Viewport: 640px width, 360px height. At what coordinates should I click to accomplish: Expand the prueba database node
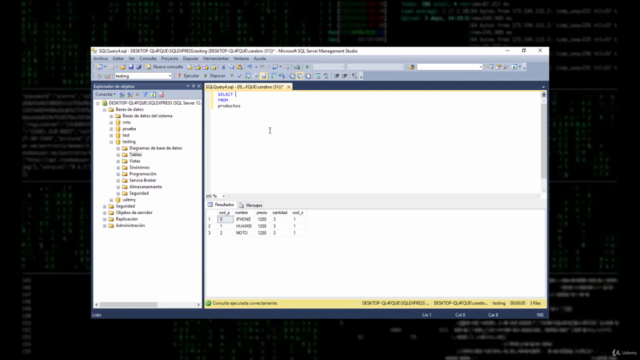[111, 129]
